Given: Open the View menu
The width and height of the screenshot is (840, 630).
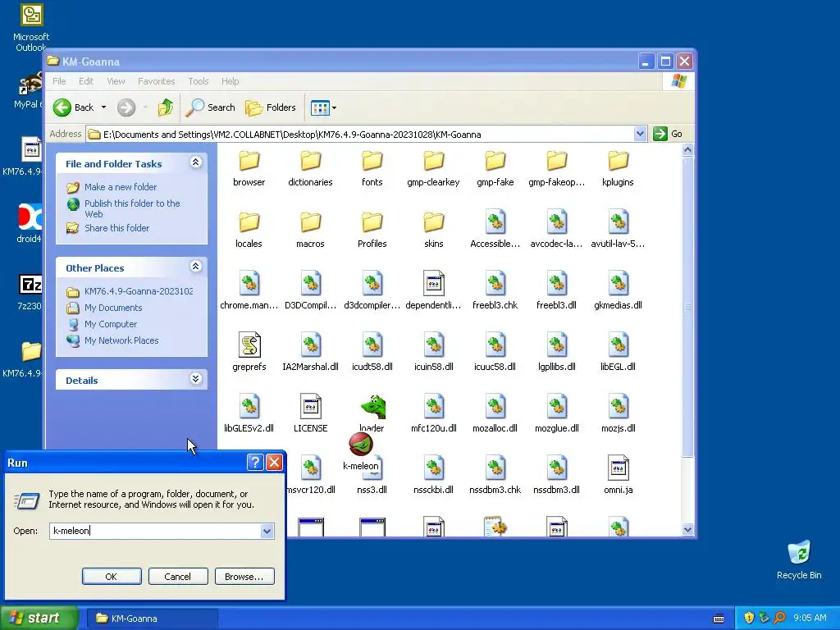Looking at the screenshot, I should pos(116,81).
